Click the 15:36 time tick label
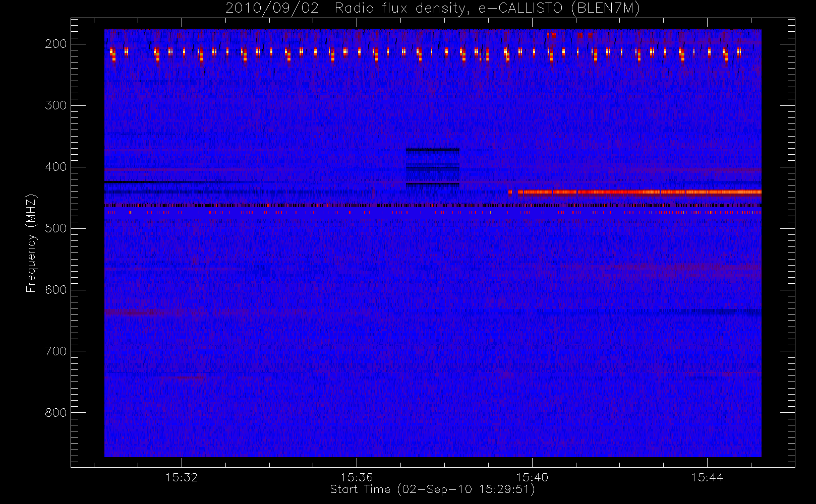 click(357, 477)
